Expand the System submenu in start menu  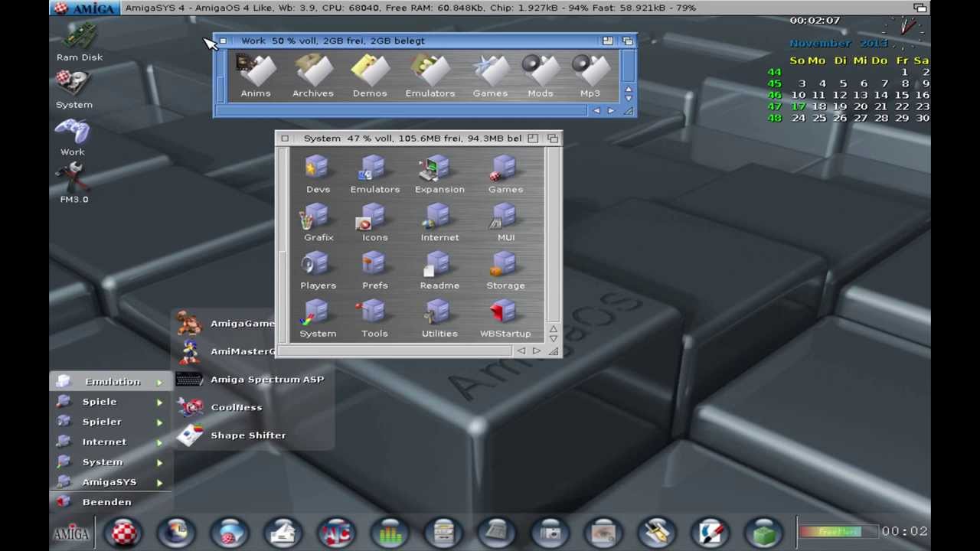[x=113, y=462]
